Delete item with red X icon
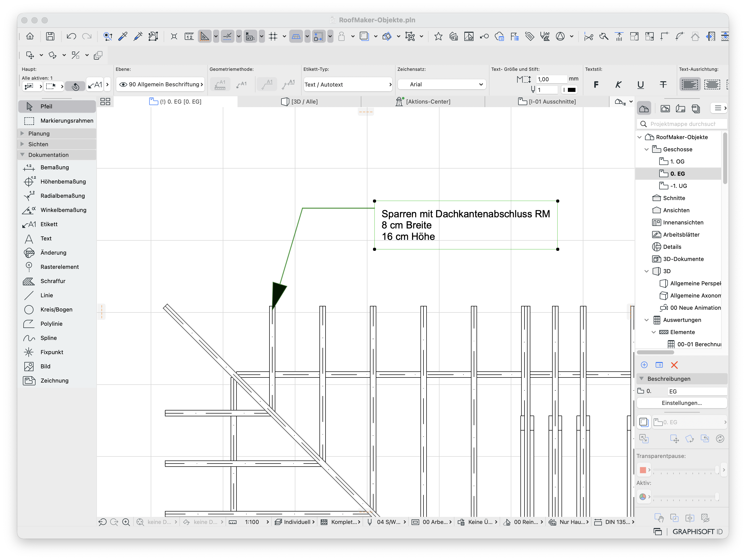This screenshot has height=560, width=746. [x=674, y=365]
